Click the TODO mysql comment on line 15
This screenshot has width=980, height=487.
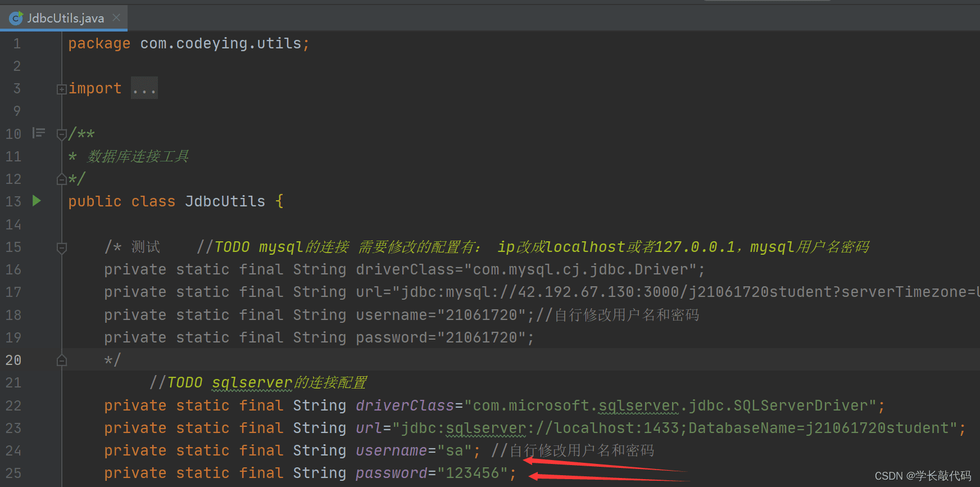pos(533,247)
